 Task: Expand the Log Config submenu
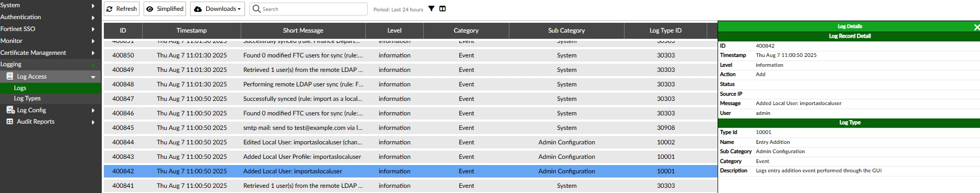pyautogui.click(x=51, y=110)
